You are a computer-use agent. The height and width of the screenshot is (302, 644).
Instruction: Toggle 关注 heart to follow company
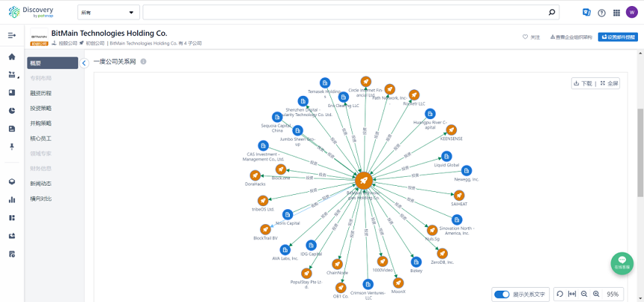531,37
